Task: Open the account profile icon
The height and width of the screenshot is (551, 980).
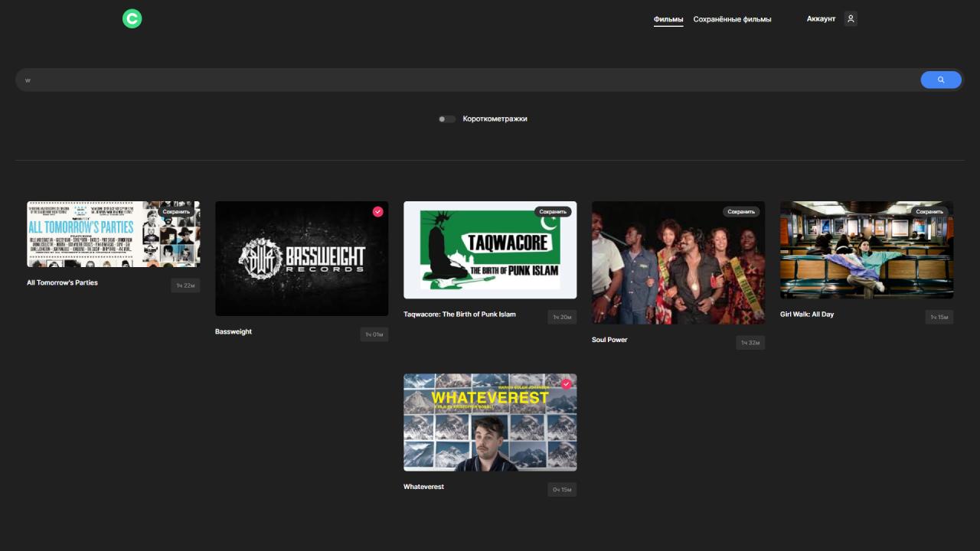Action: [x=851, y=18]
